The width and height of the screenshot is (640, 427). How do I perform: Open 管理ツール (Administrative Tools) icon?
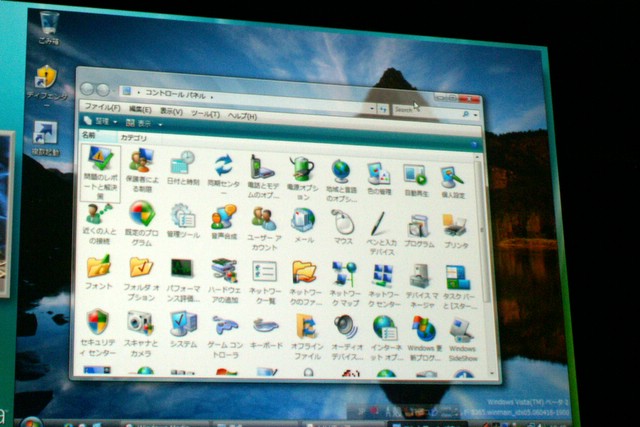(183, 221)
